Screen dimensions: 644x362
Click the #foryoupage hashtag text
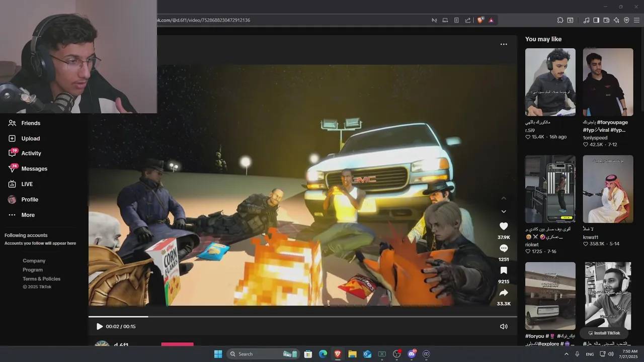click(x=612, y=122)
